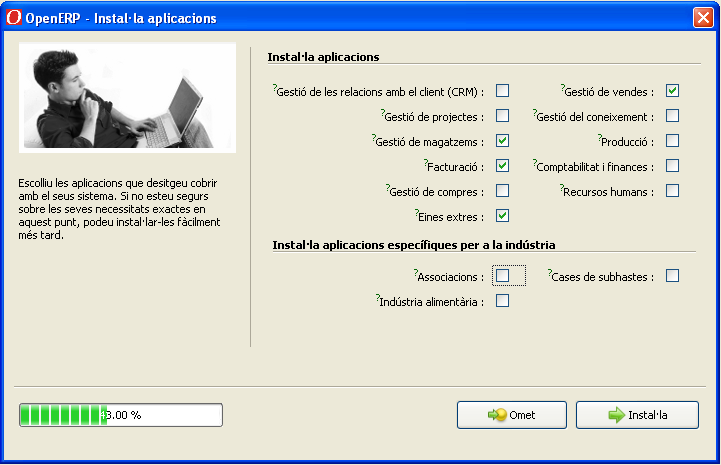
Task: Click the OpenERP logo in title bar
Action: (x=16, y=18)
